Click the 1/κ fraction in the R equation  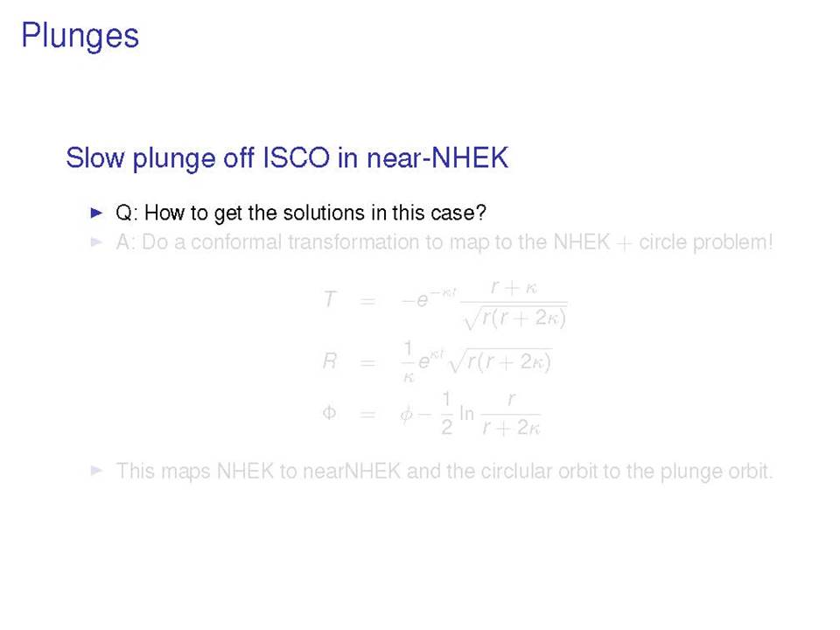click(409, 361)
